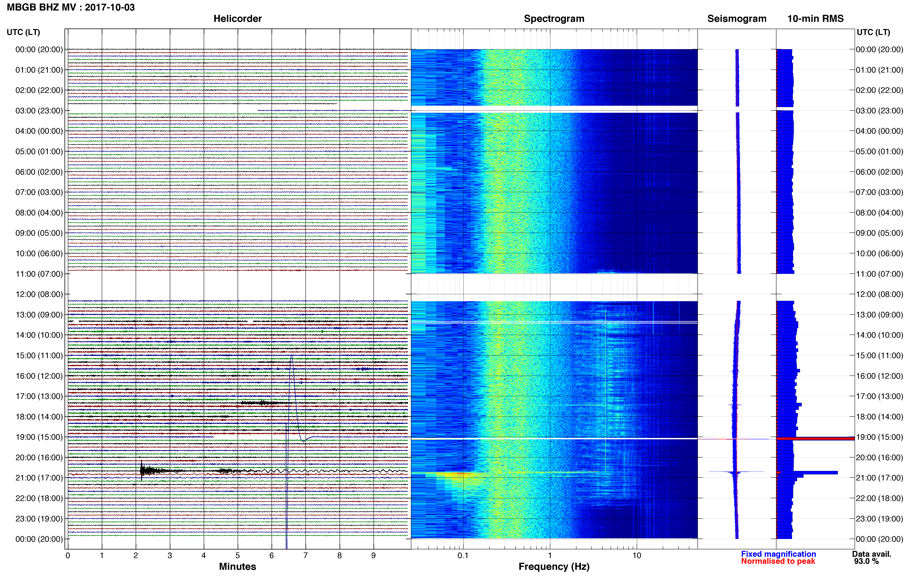Click '01:00 (21:00)' on the RMS time axis
The image size is (924, 578).
[x=879, y=70]
